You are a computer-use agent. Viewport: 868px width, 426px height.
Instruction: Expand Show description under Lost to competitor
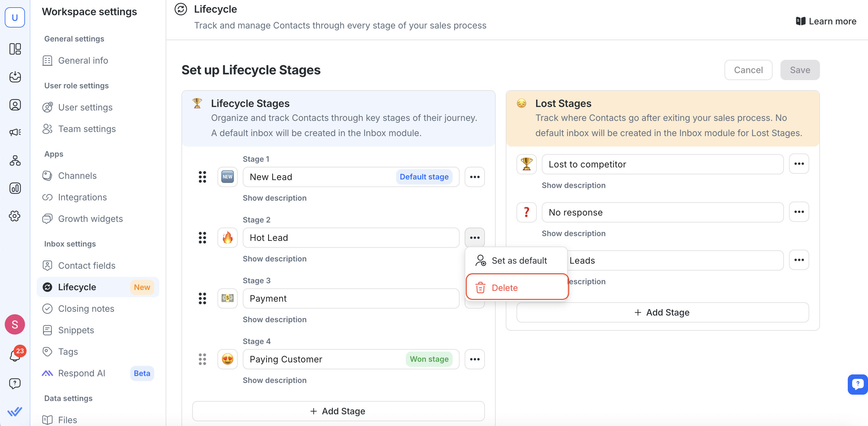tap(573, 185)
